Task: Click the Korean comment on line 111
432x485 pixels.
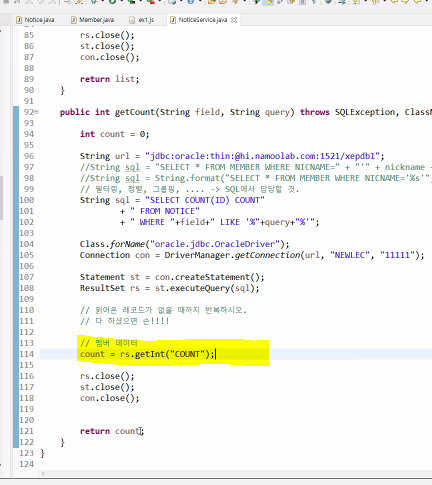Action: coord(125,321)
